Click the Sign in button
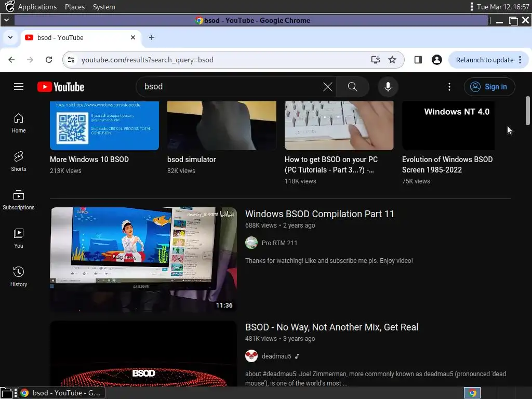Screen dimensions: 532x399 pyautogui.click(x=489, y=87)
